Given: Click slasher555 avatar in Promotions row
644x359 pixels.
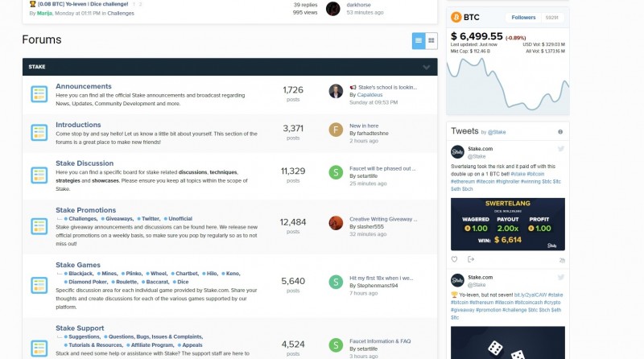Looking at the screenshot, I should point(336,223).
